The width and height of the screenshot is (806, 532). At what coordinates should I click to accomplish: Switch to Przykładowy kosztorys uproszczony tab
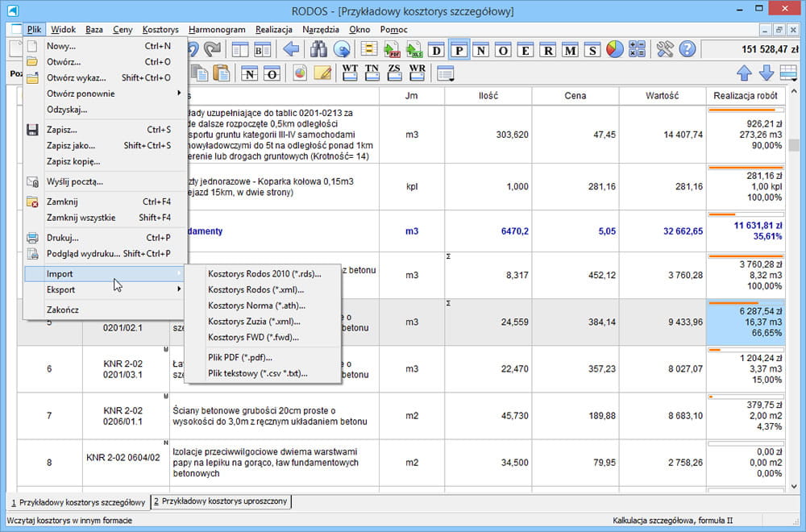tap(220, 501)
